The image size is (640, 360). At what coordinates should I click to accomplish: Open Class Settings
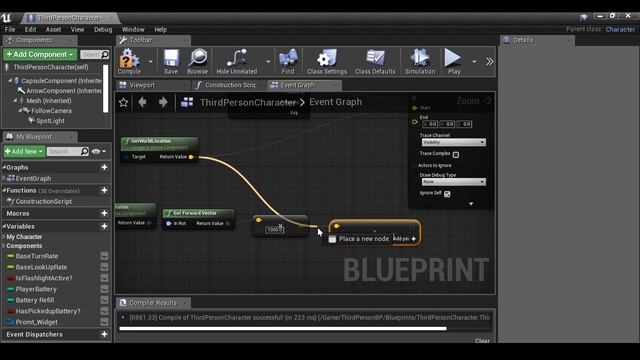(327, 61)
